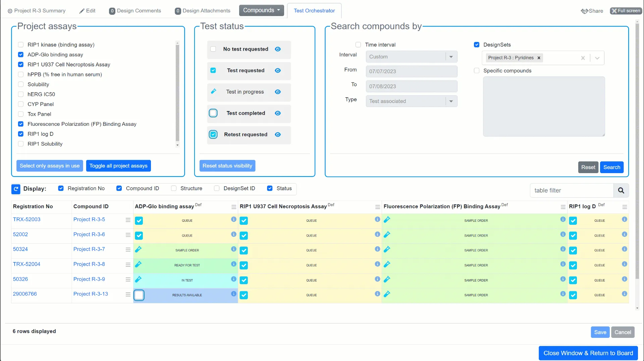644x361 pixels.
Task: Expand the DesignSets dropdown chevron
Action: click(597, 58)
